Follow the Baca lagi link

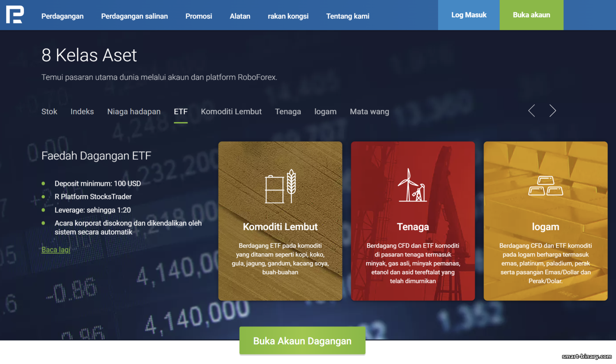pyautogui.click(x=56, y=250)
